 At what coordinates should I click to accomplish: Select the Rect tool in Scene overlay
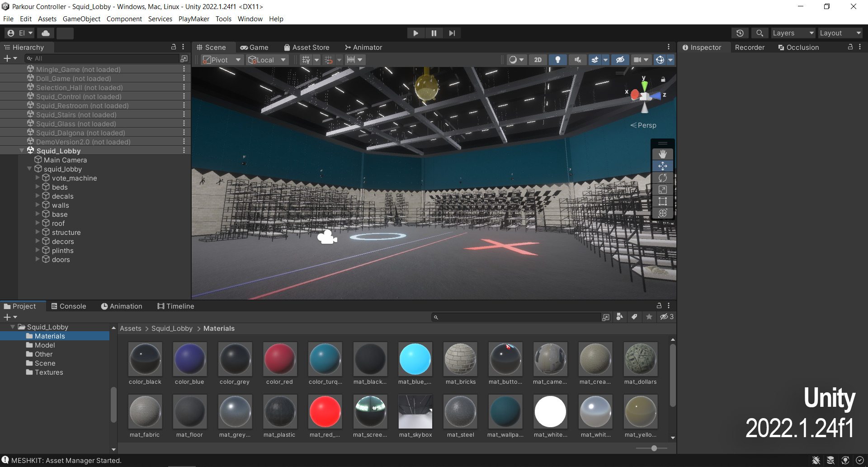[663, 201]
